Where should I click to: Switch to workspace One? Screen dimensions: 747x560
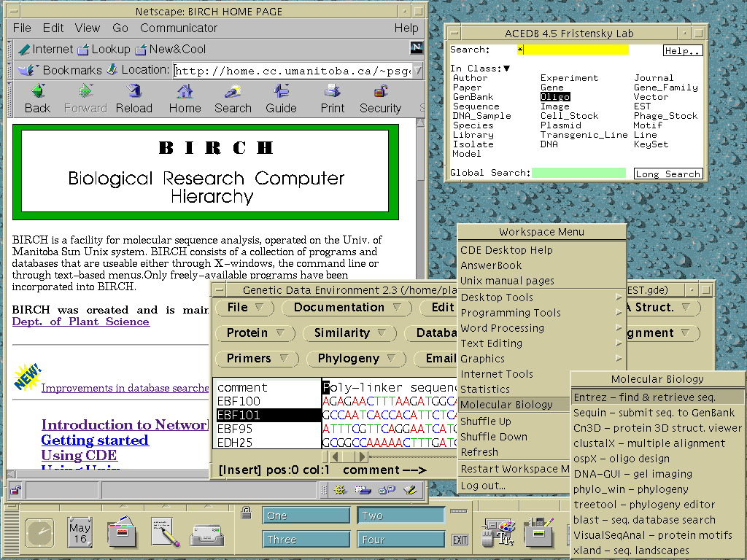[306, 516]
